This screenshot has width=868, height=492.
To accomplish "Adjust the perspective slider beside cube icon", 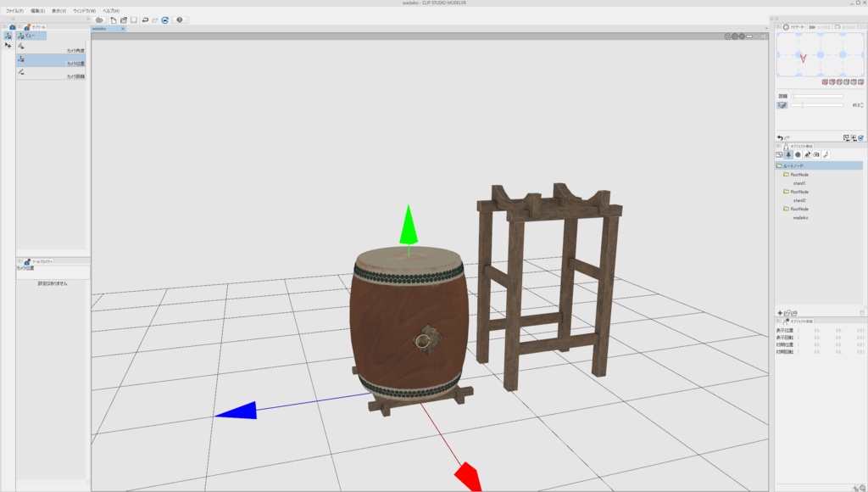I will point(817,104).
